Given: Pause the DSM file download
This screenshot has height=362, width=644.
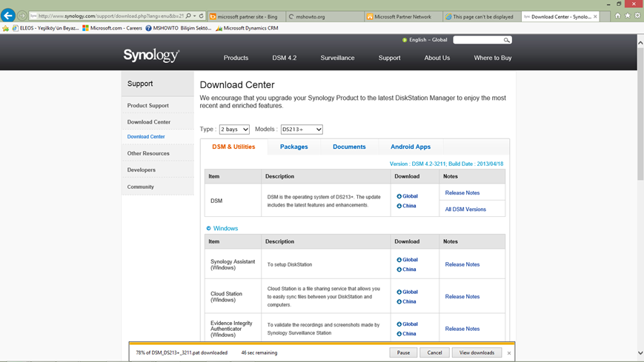Looking at the screenshot, I should click(x=403, y=352).
